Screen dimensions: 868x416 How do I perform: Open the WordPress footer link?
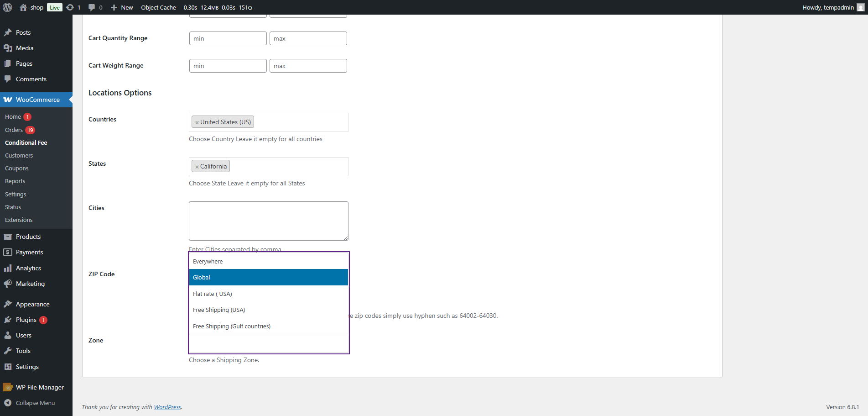coord(167,407)
